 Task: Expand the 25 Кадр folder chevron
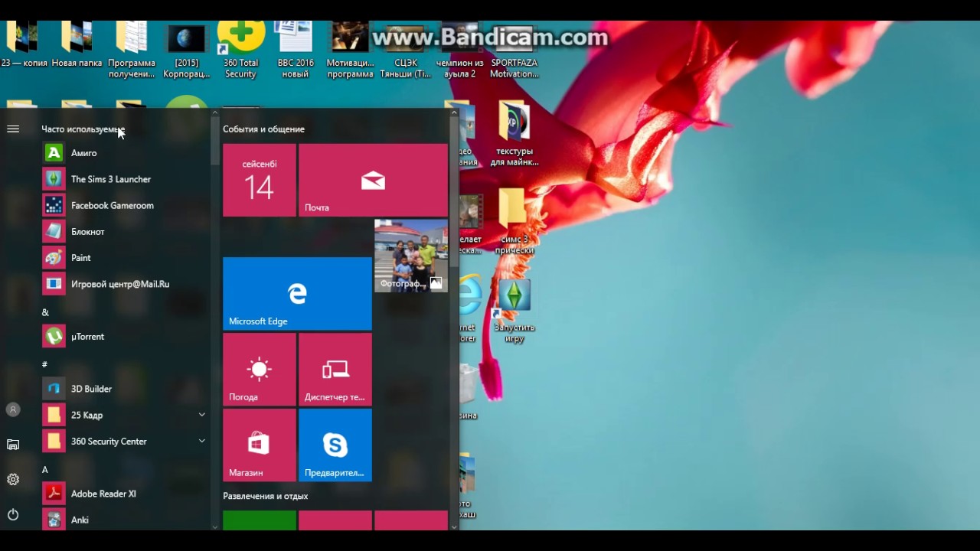(x=202, y=415)
